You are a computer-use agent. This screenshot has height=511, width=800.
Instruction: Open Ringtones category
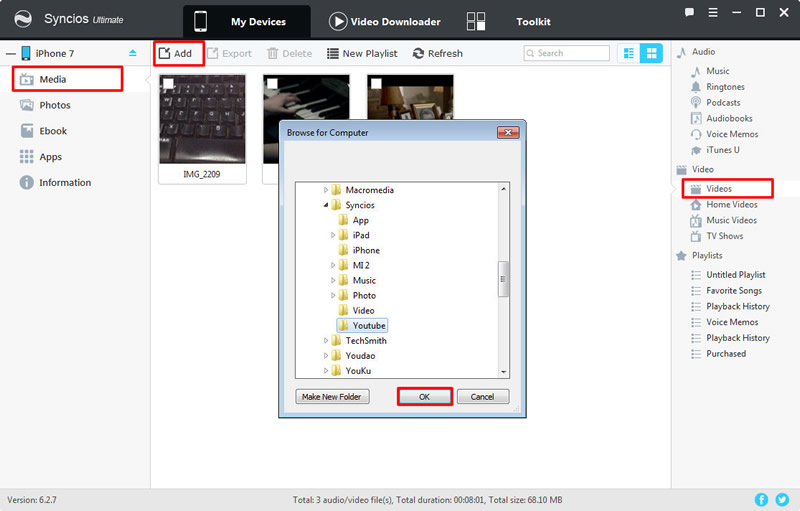(725, 87)
